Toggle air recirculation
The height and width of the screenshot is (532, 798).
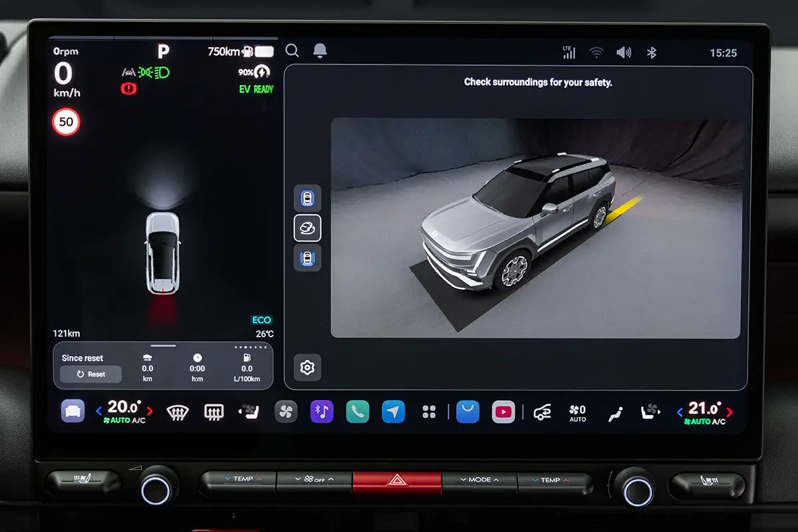click(x=543, y=412)
